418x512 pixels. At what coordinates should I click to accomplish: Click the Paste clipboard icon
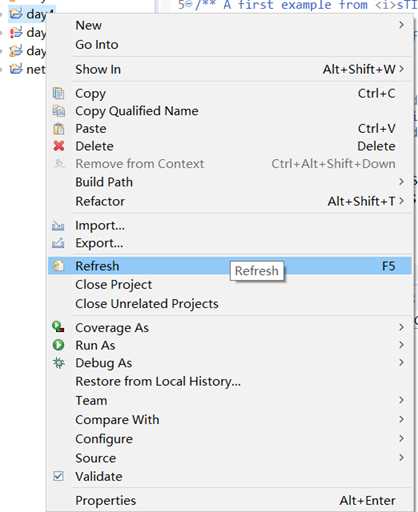[58, 129]
